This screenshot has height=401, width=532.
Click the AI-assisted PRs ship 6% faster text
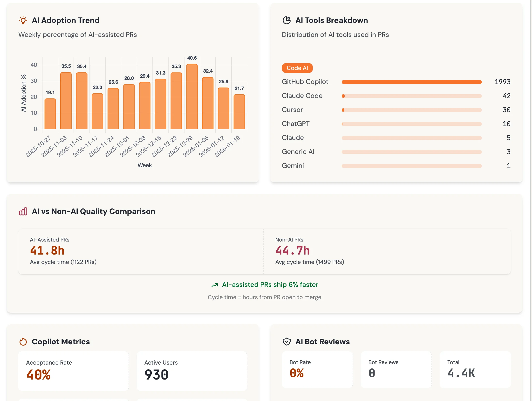(270, 285)
